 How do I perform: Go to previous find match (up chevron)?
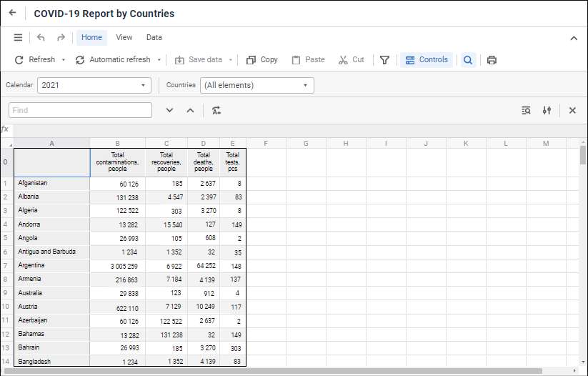point(190,110)
